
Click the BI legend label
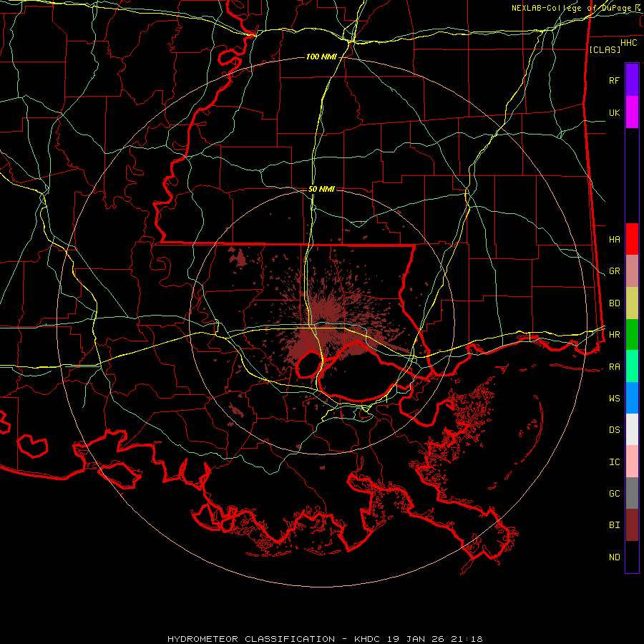pyautogui.click(x=615, y=525)
